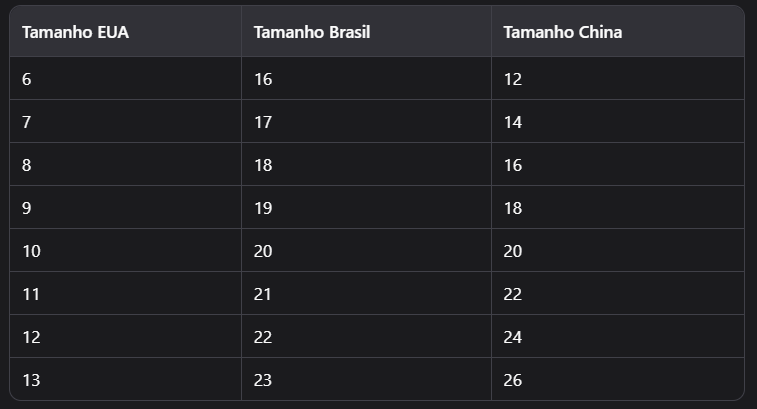Screen dimensions: 757x409
Task: Select the EUA size 8 cell
Action: tap(27, 165)
